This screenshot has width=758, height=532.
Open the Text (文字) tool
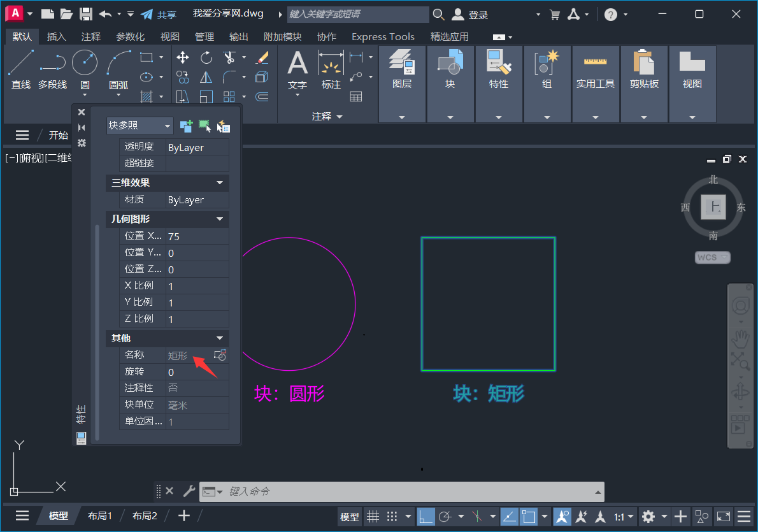(297, 71)
